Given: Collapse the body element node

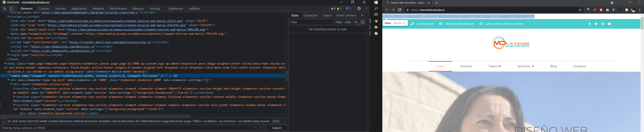Looking at the screenshot, I should (x=5, y=64).
